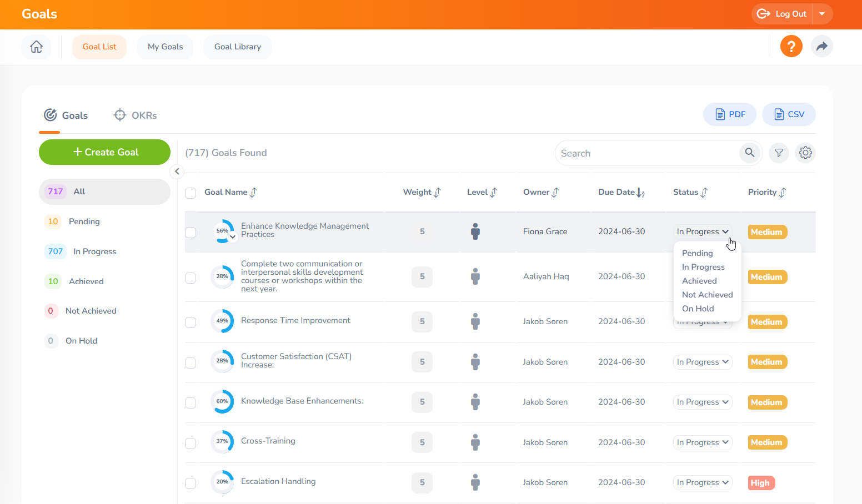The image size is (862, 504).
Task: Open status dropdown for Escalation Handling row
Action: 703,482
